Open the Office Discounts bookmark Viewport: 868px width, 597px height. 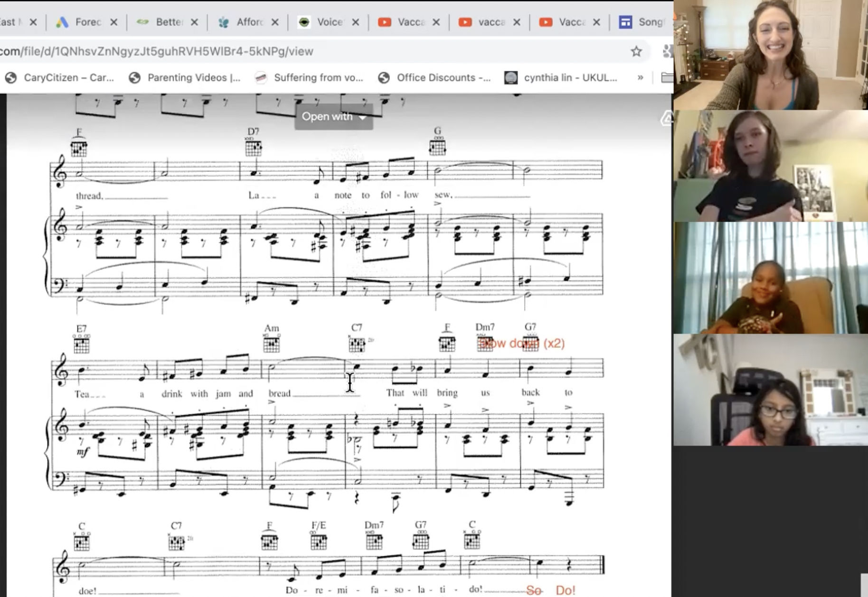coord(434,77)
